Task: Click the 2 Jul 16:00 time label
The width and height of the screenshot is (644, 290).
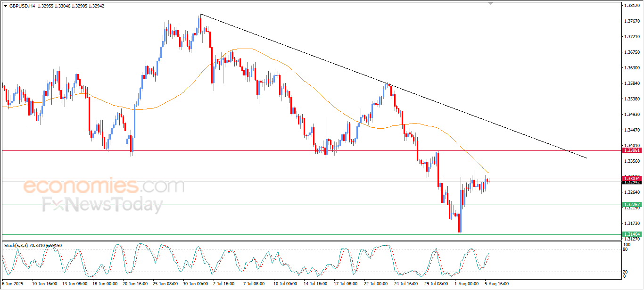Action: coord(225,284)
